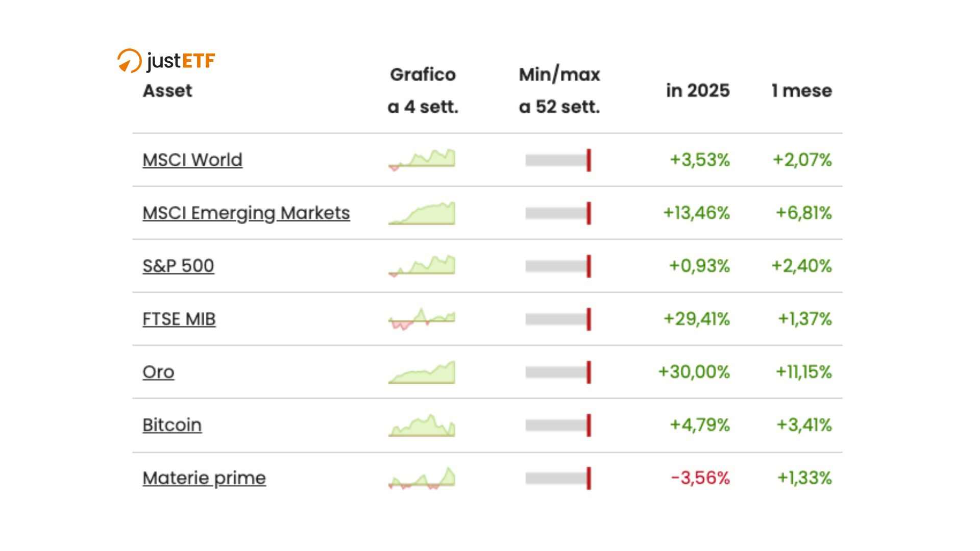Click the FTSE MIB 4-week sparkline chart
This screenshot has height=551, width=980.
point(422,319)
